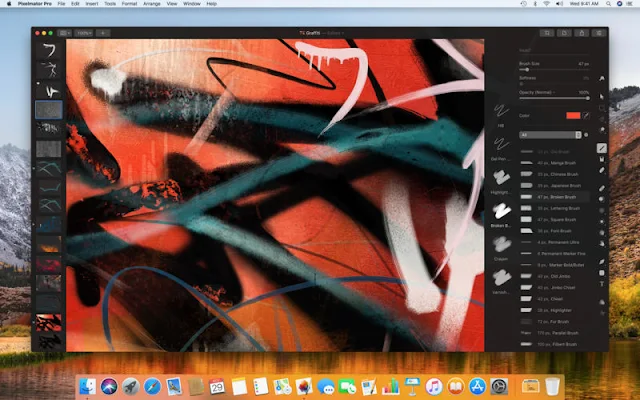Select the Pen tool in tool sidebar
640x400 pixels.
pyautogui.click(x=602, y=262)
